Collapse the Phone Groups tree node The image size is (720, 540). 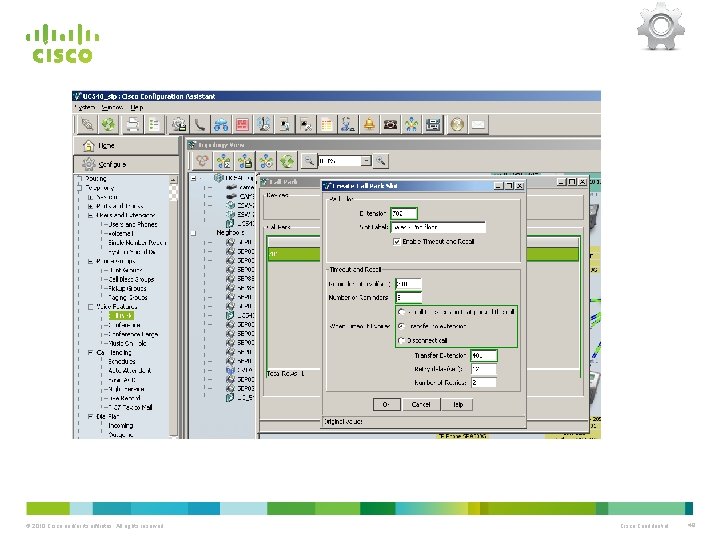[x=90, y=261]
